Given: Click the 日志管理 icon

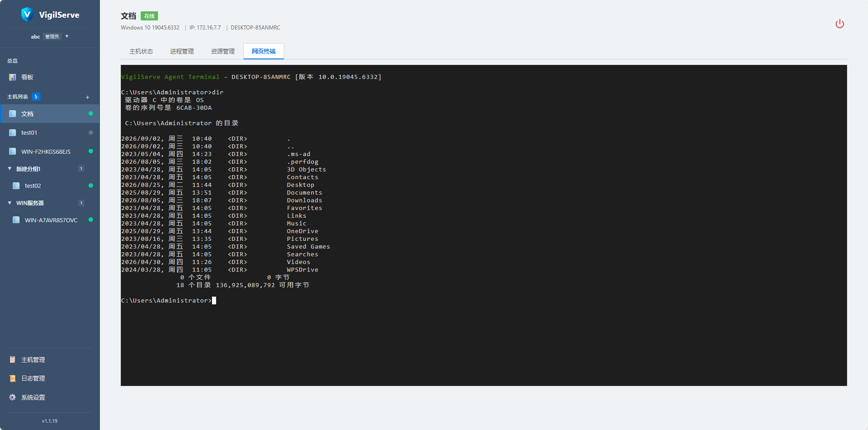Looking at the screenshot, I should click(x=13, y=378).
